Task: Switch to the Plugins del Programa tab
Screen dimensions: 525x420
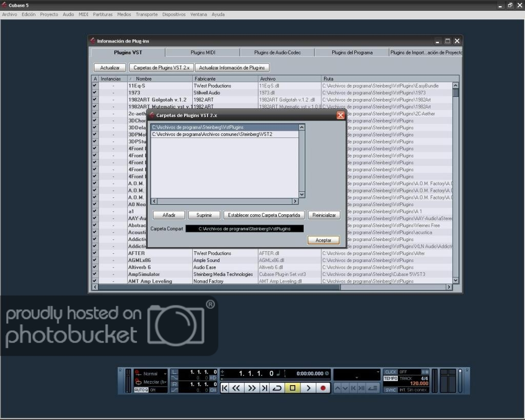Action: [x=352, y=53]
